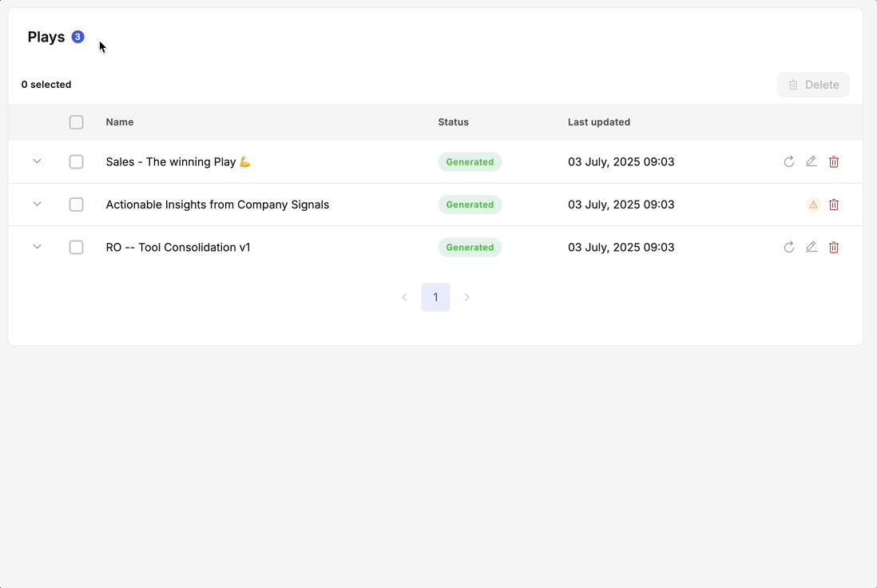Toggle the select-all checkbox in header
Image resolution: width=877 pixels, height=588 pixels.
(76, 122)
